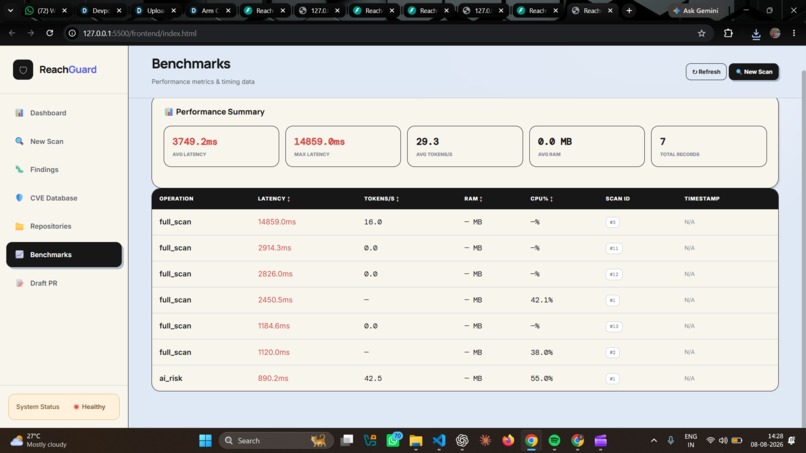Open the browser extensions puzzle icon
Image resolution: width=806 pixels, height=453 pixels.
(x=728, y=33)
